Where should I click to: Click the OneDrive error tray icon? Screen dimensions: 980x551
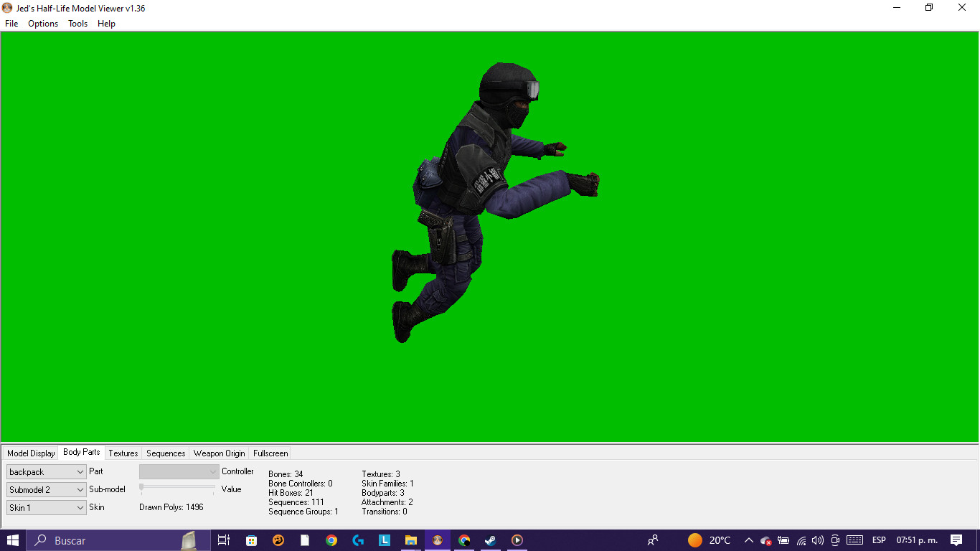(765, 540)
